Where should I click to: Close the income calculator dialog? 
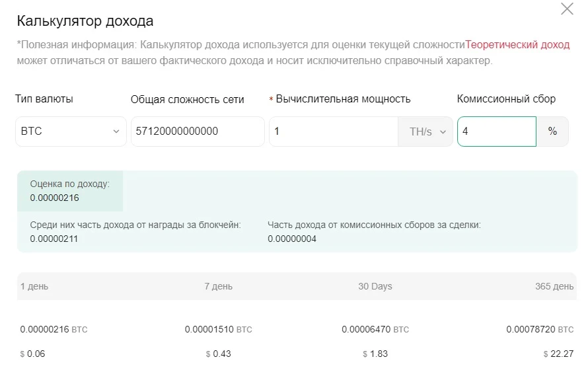[x=567, y=9]
